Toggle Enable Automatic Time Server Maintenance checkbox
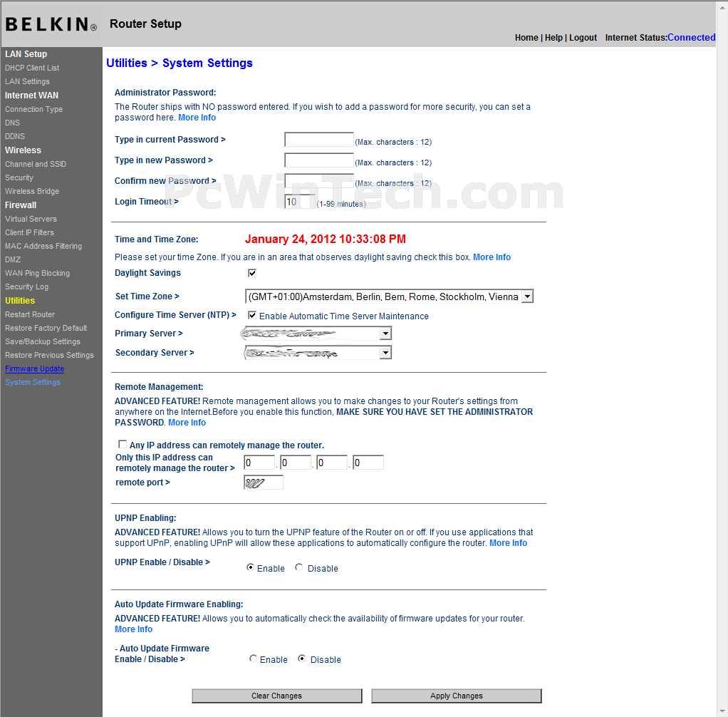The height and width of the screenshot is (717, 728). pos(252,315)
